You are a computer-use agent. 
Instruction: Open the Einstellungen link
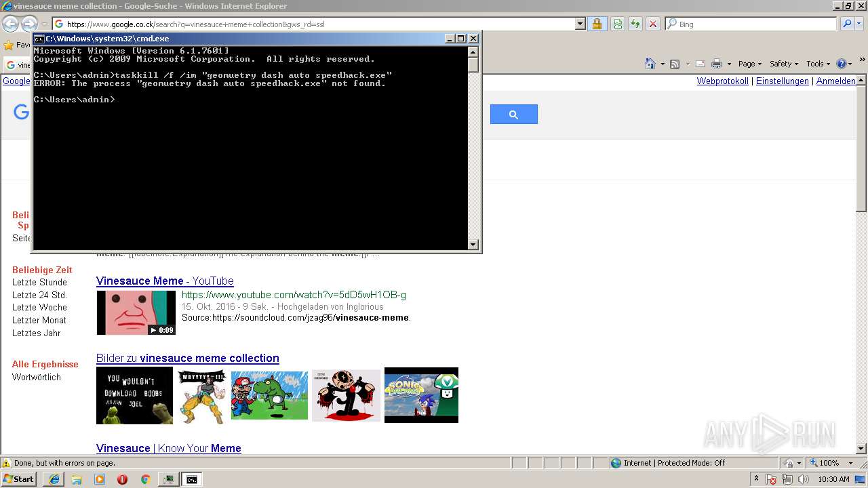[783, 81]
